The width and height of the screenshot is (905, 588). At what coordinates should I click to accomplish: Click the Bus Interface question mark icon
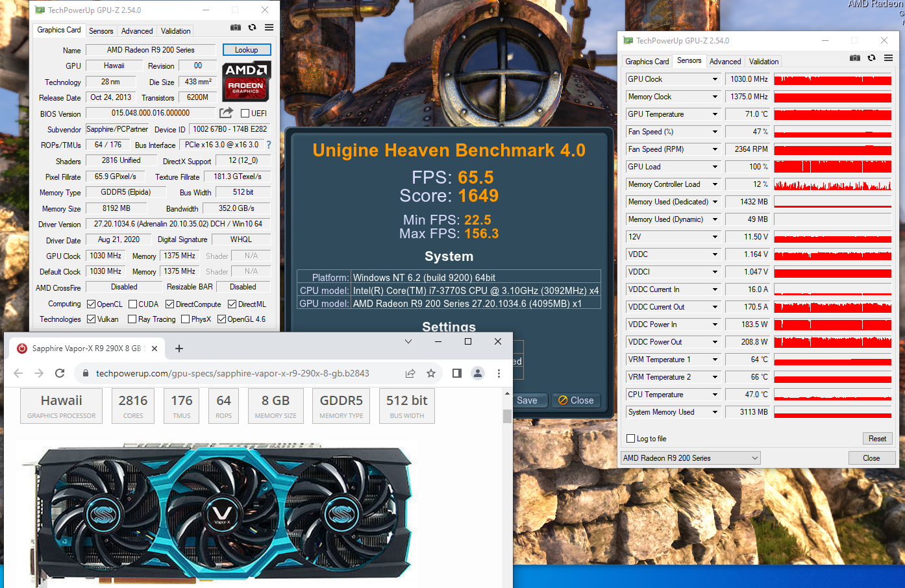point(269,145)
